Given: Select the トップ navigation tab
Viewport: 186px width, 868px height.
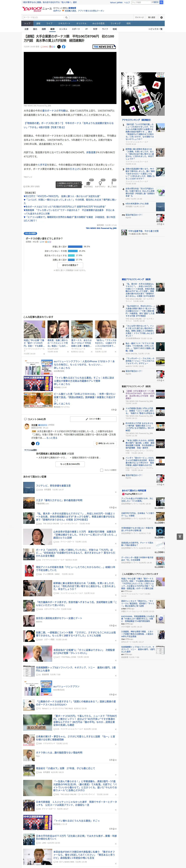Looking at the screenshot, I should (27, 24).
